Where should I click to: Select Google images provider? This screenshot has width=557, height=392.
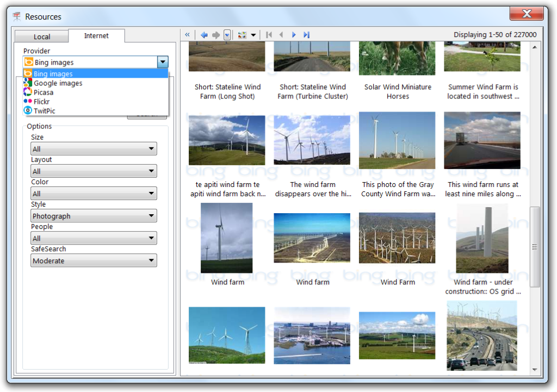[96, 83]
